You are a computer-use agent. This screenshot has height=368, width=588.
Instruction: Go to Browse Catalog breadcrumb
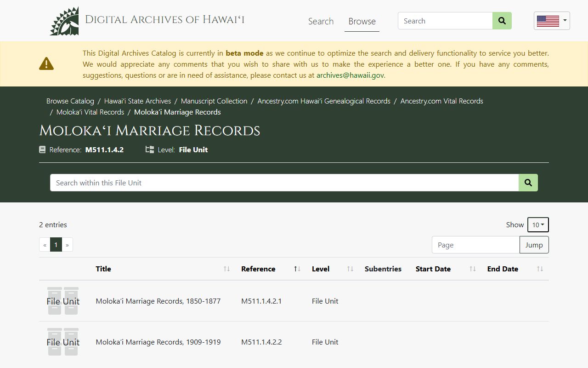[70, 101]
